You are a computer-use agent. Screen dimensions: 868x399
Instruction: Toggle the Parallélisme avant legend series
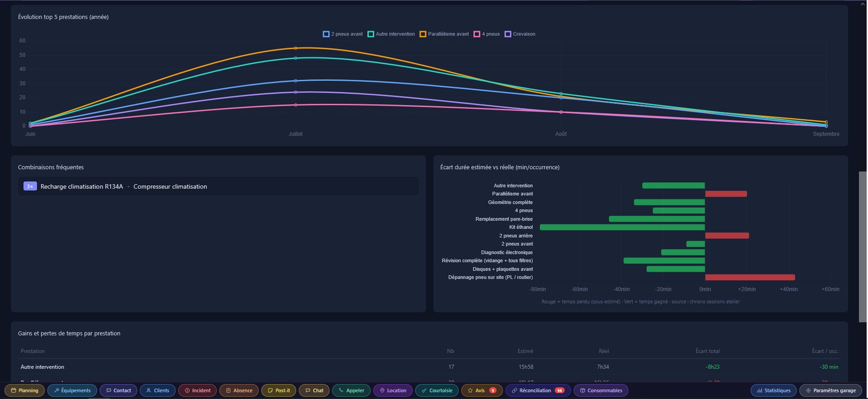coord(444,34)
